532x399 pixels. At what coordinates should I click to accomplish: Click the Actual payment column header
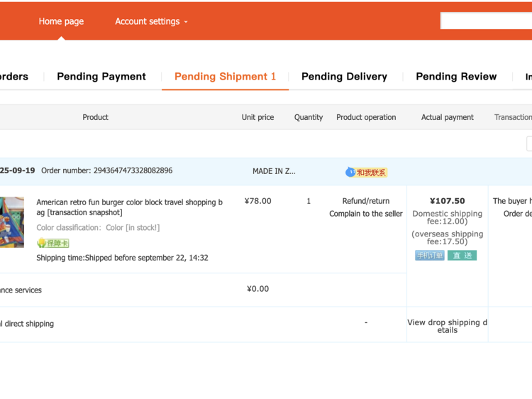coord(447,117)
